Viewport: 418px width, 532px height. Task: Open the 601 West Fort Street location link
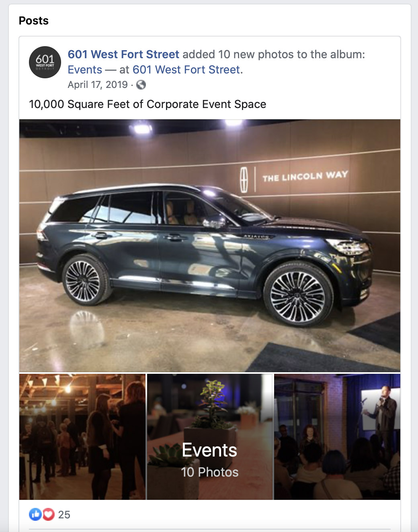[x=188, y=69]
